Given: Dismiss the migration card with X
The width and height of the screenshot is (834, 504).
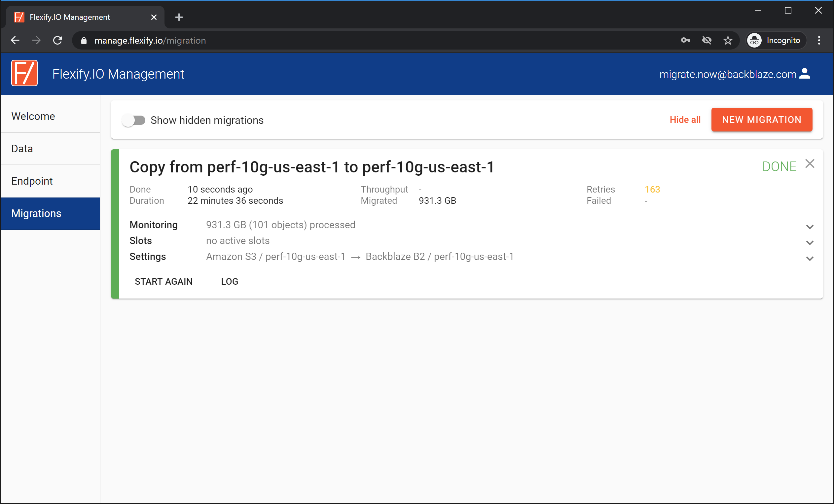Looking at the screenshot, I should pos(810,164).
